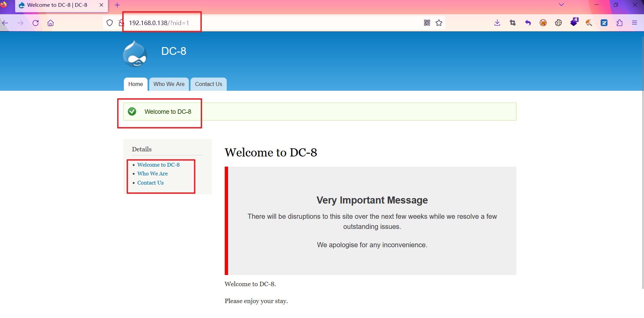Click the paintbrush theme extension icon
Screen dimensions: 644x318
pos(589,23)
